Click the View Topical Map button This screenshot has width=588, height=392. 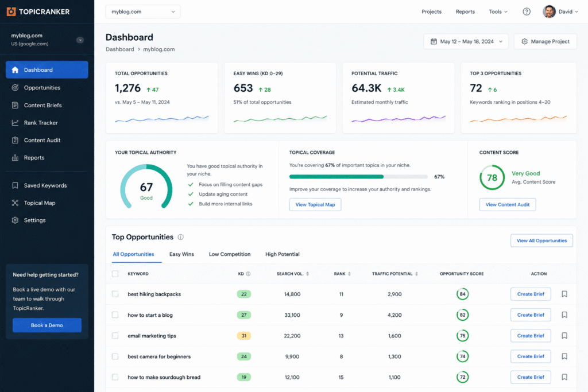(315, 205)
